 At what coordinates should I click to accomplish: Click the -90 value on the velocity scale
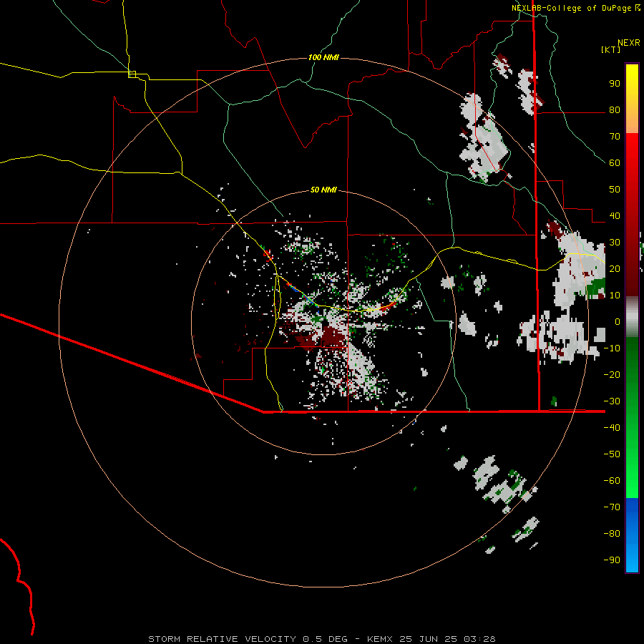tap(612, 560)
